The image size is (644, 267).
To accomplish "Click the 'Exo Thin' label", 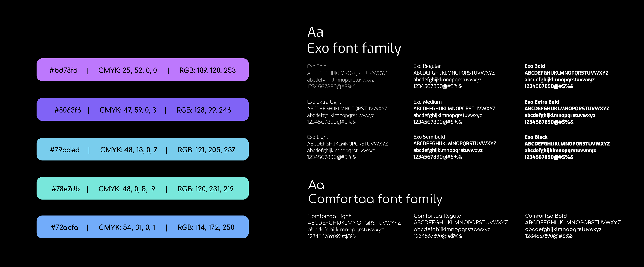I will click(x=316, y=66).
